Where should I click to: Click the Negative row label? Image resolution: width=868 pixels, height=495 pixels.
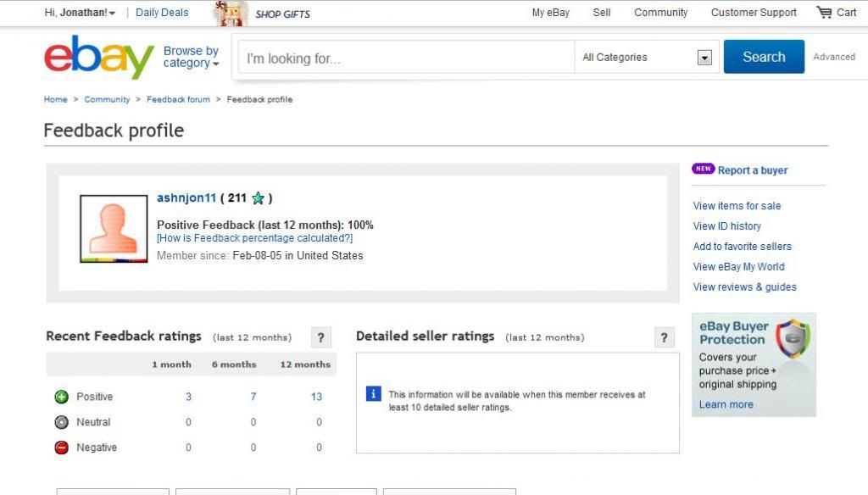coord(97,448)
